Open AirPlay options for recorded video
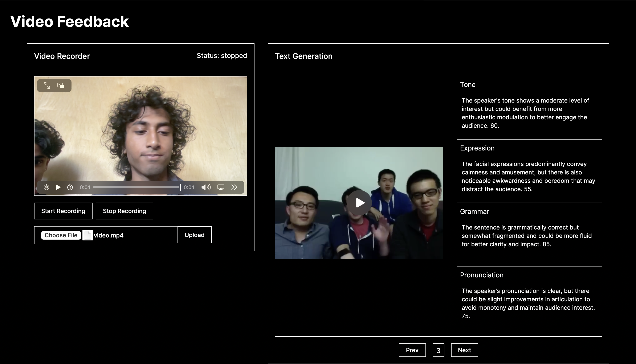 [221, 187]
